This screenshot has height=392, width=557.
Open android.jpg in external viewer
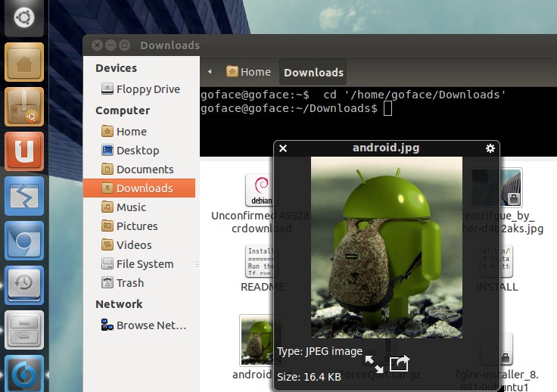pos(400,363)
